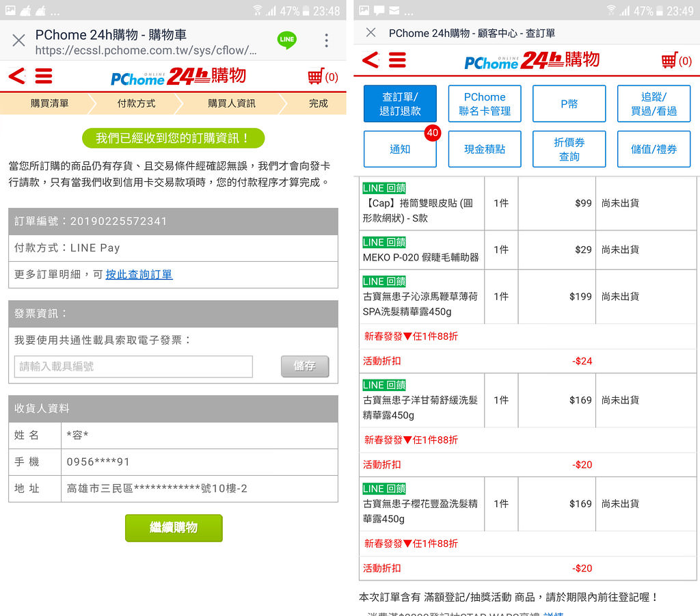Tap the LINE 回饋 tag above 【Cap】捲筒雙眼皮貼
The width and height of the screenshot is (700, 616).
tap(384, 188)
